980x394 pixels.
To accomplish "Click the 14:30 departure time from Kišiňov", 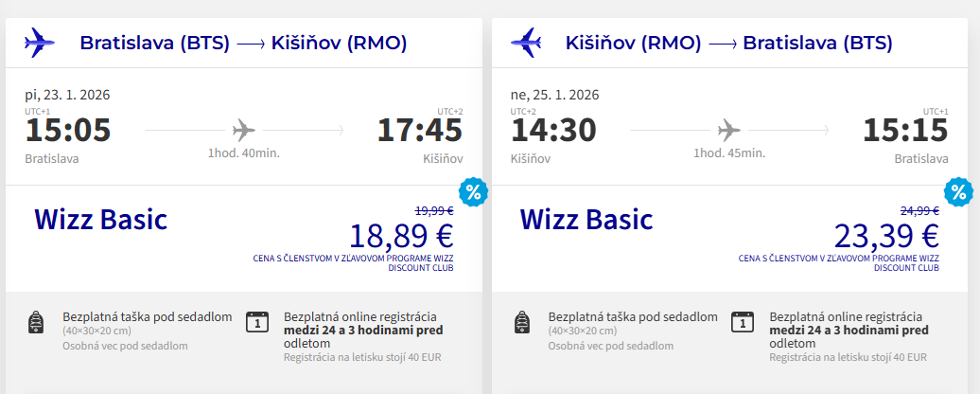I will (x=553, y=131).
